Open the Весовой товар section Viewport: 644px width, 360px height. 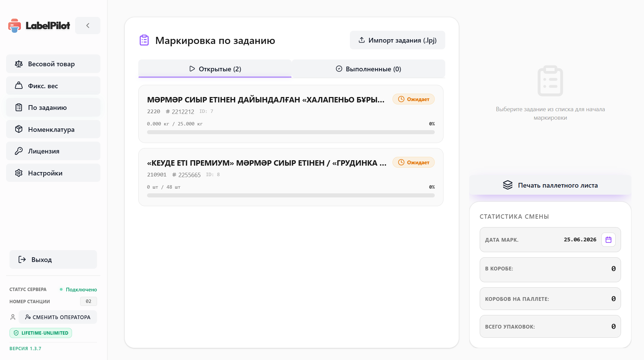(x=53, y=64)
